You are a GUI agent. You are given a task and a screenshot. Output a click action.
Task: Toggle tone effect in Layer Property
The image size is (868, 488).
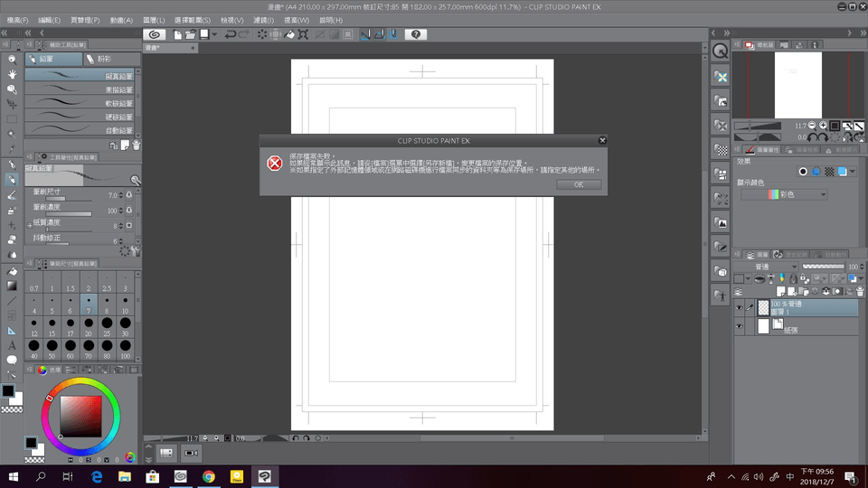click(x=829, y=172)
